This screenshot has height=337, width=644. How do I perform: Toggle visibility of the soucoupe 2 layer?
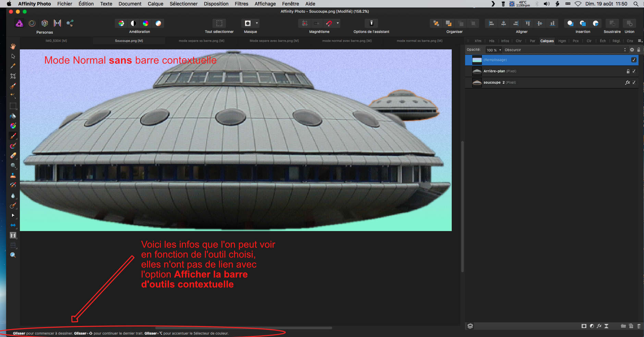(634, 82)
